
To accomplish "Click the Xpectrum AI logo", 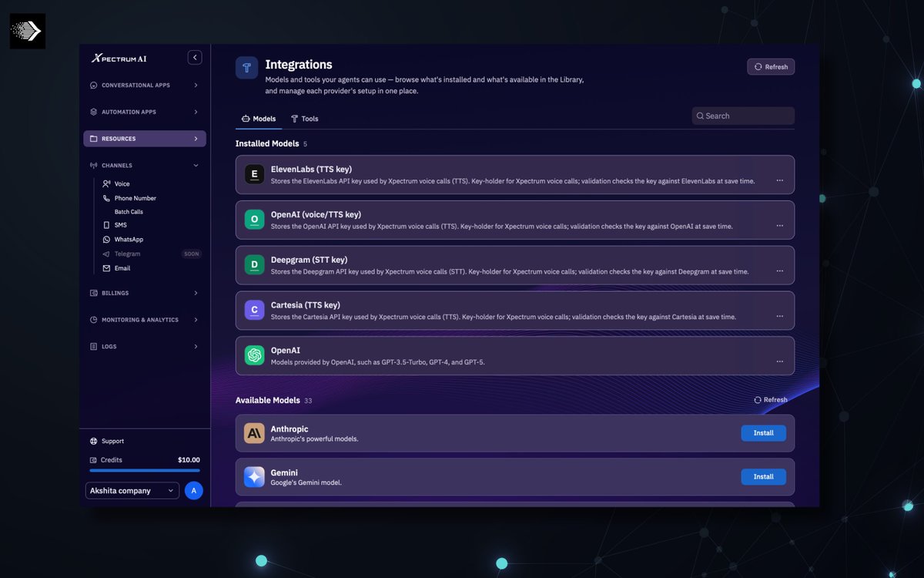I will [119, 58].
